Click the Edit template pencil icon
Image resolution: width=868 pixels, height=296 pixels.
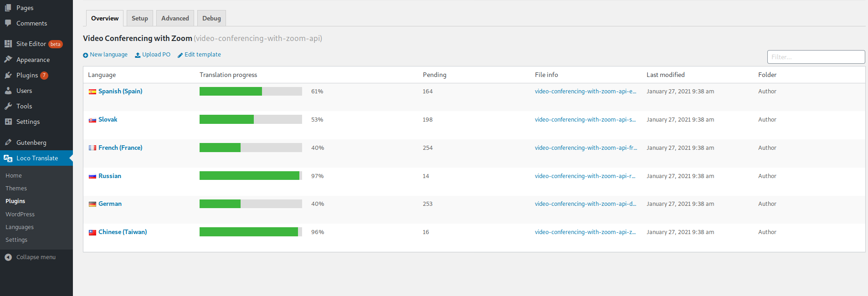point(180,55)
